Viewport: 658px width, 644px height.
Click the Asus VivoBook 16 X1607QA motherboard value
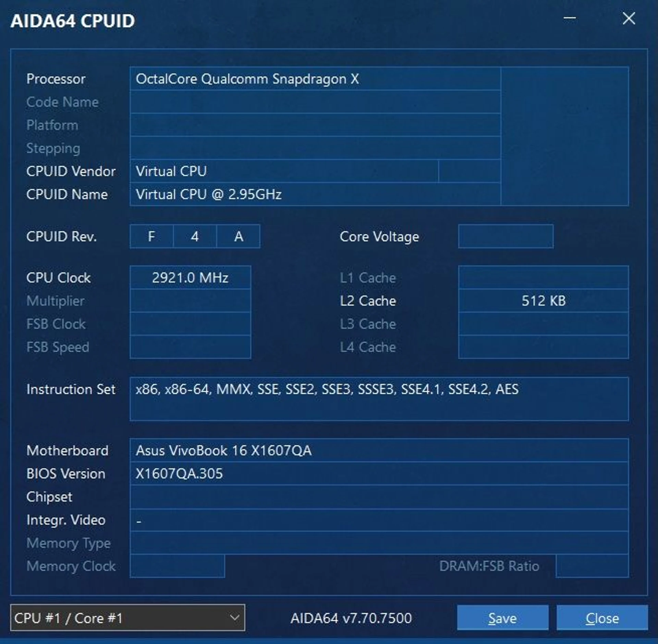pyautogui.click(x=223, y=450)
